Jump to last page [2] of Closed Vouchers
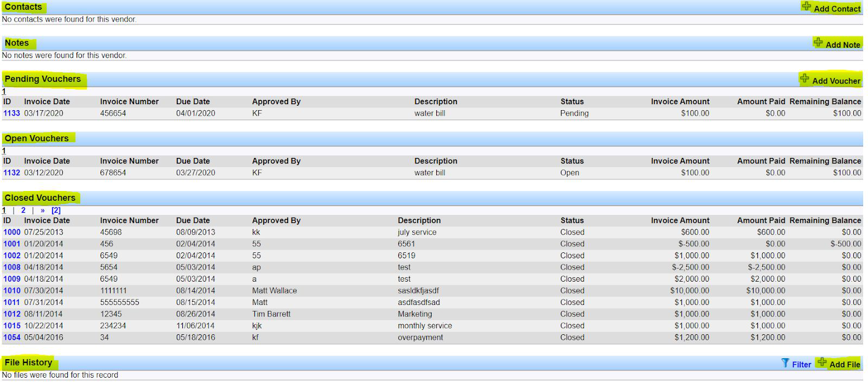 [x=56, y=210]
